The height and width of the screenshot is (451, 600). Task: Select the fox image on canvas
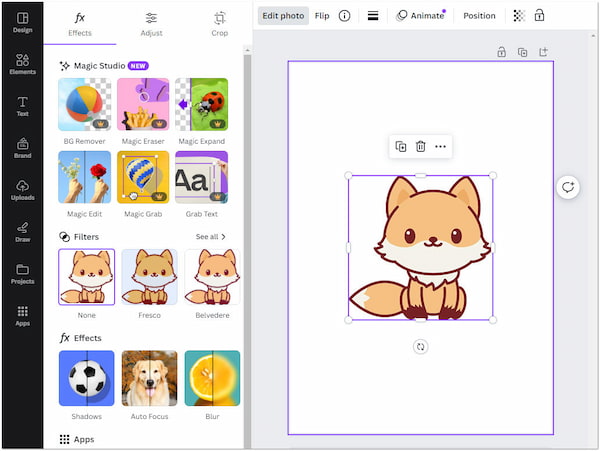(x=421, y=248)
